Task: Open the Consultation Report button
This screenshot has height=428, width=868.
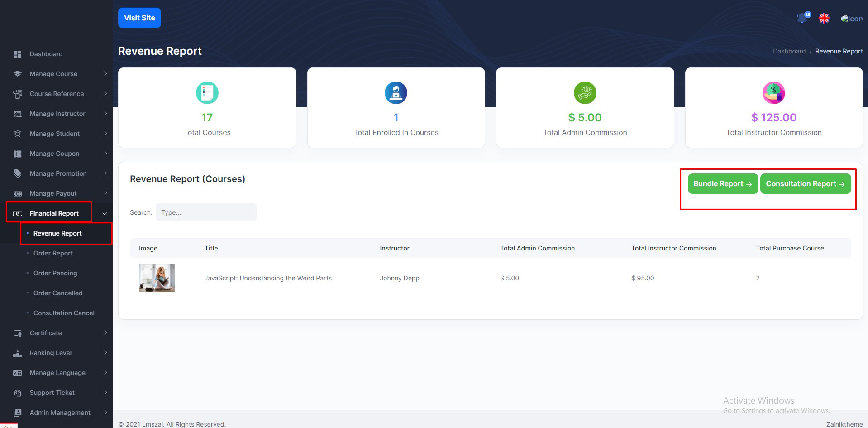Action: [x=805, y=184]
